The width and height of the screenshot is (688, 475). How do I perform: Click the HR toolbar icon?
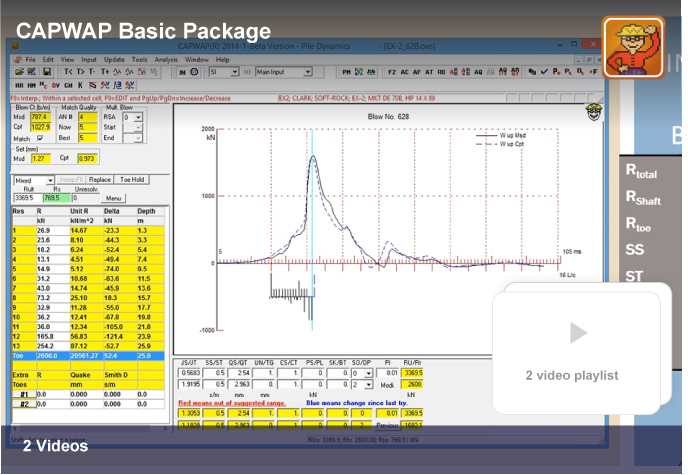[19, 85]
